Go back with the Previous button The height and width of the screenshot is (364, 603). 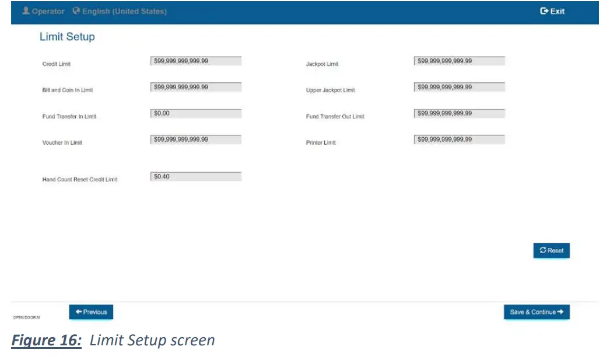coord(91,312)
